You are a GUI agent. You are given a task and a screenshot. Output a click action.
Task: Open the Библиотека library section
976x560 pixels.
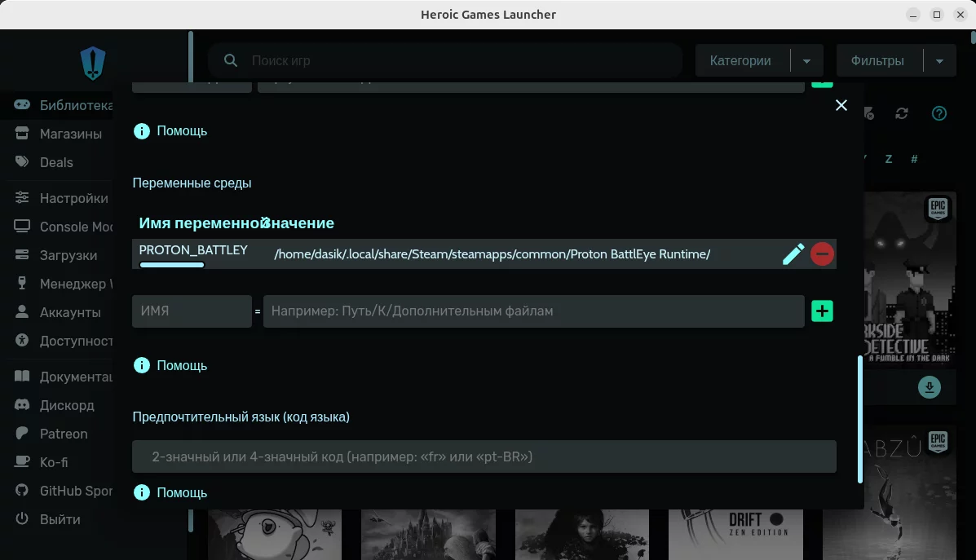pos(63,105)
